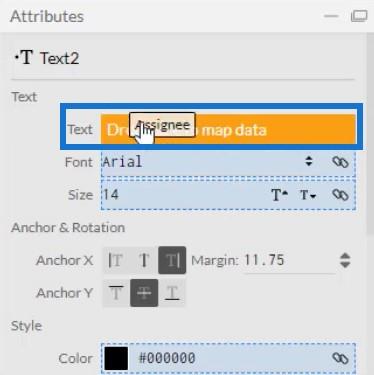Click the Font dropdown arrows

coord(309,162)
